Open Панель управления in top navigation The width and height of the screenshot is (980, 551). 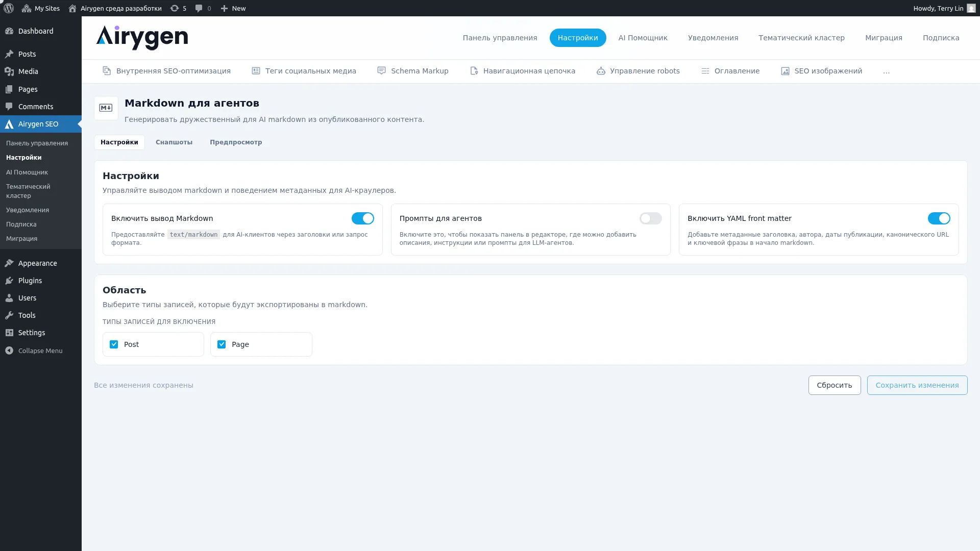tap(500, 38)
